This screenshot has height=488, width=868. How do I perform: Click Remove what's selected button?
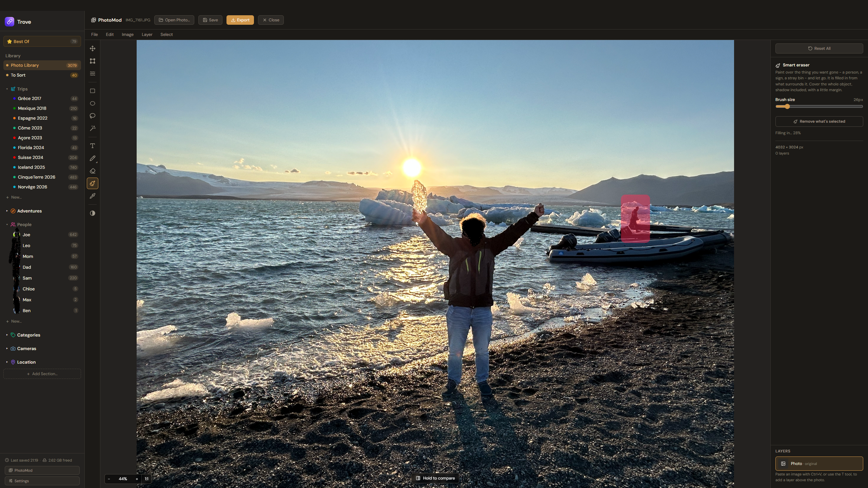point(819,121)
